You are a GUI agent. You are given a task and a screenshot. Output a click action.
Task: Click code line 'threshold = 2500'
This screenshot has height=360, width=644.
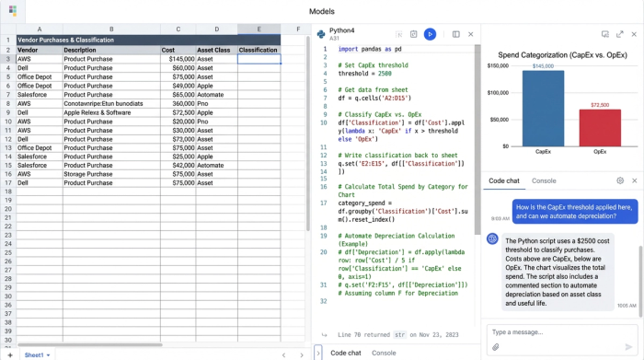click(364, 74)
